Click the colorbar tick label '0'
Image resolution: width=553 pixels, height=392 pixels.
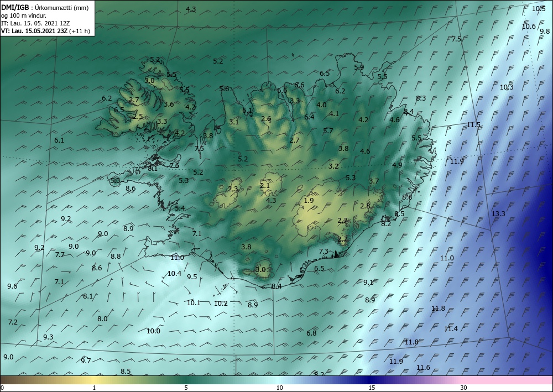[x=2, y=388]
